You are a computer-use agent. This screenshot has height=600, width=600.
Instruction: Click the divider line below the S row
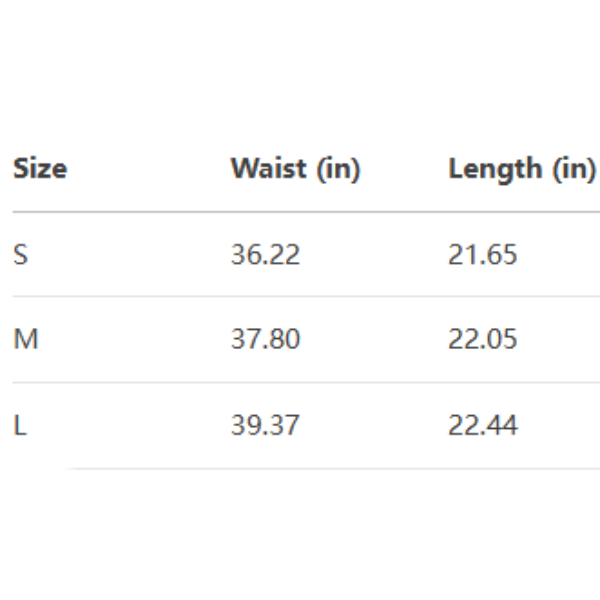[x=300, y=296]
